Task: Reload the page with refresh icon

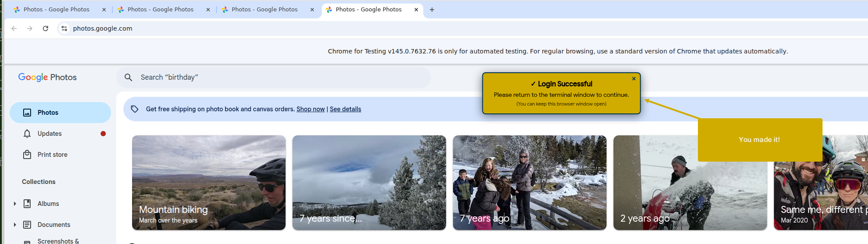Action: [45, 28]
